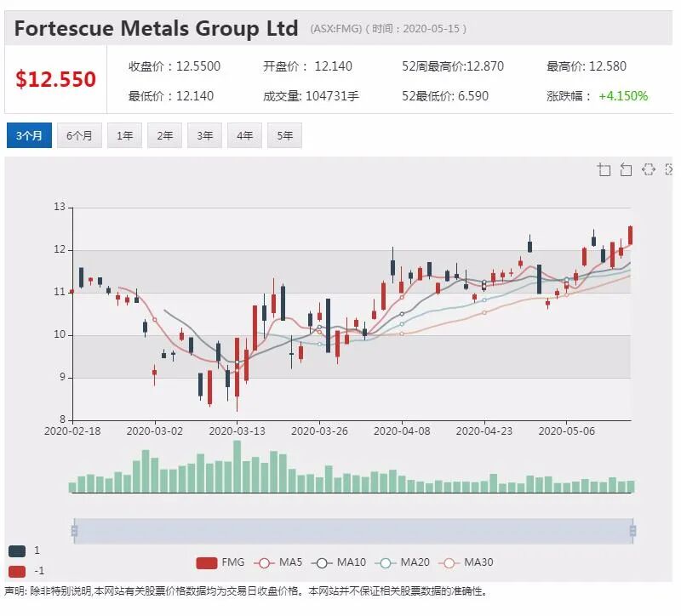681x616 pixels.
Task: Choose the 2年 range tab
Action: pyautogui.click(x=164, y=135)
